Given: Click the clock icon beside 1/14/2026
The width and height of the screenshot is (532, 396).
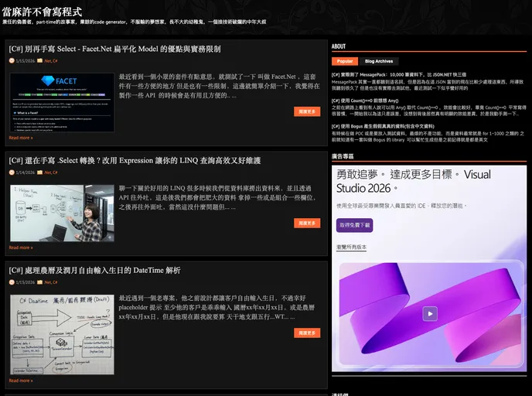Looking at the screenshot, I should [12, 172].
